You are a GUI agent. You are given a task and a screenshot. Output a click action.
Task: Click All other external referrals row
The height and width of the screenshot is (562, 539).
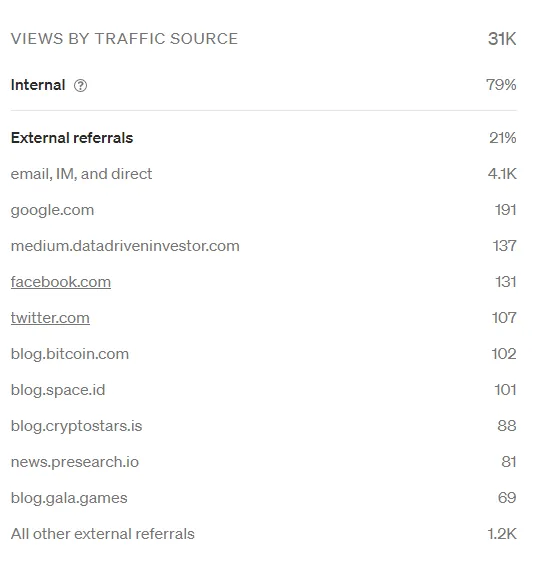263,534
